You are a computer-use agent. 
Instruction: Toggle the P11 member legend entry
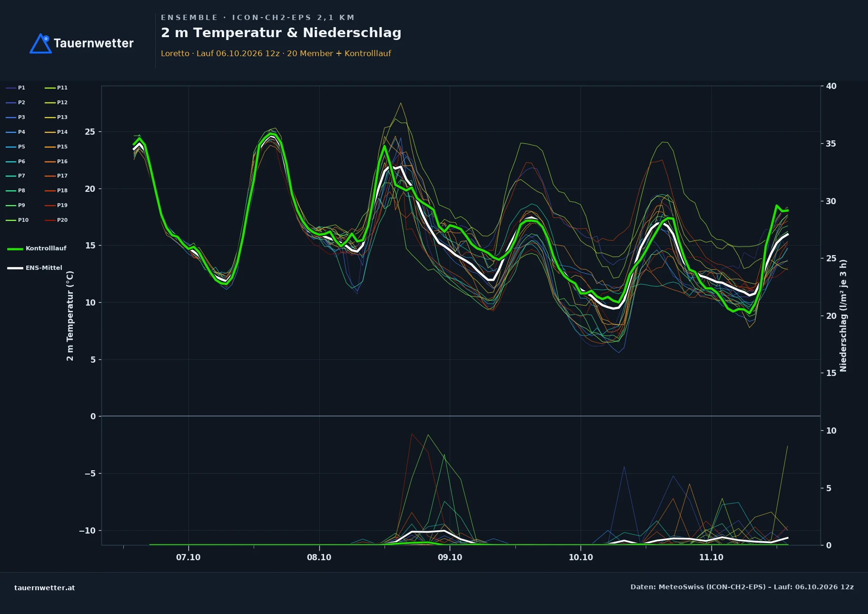56,88
